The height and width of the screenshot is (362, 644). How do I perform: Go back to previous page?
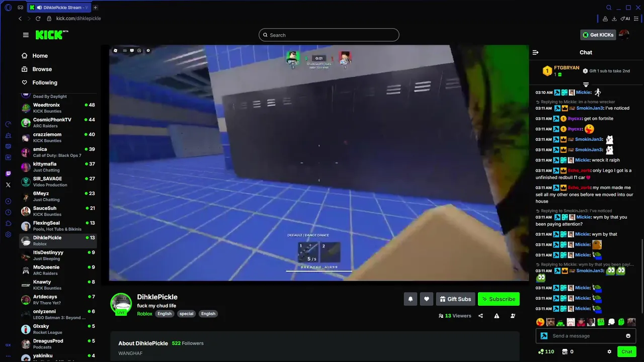[20, 19]
